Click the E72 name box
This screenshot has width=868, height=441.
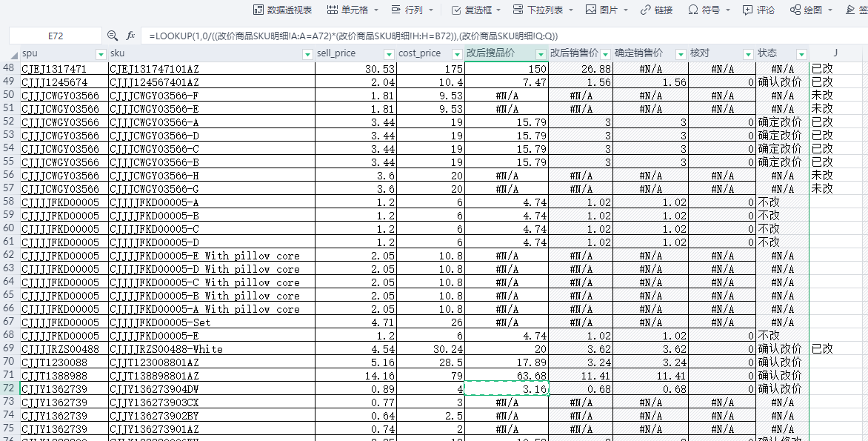[x=55, y=36]
